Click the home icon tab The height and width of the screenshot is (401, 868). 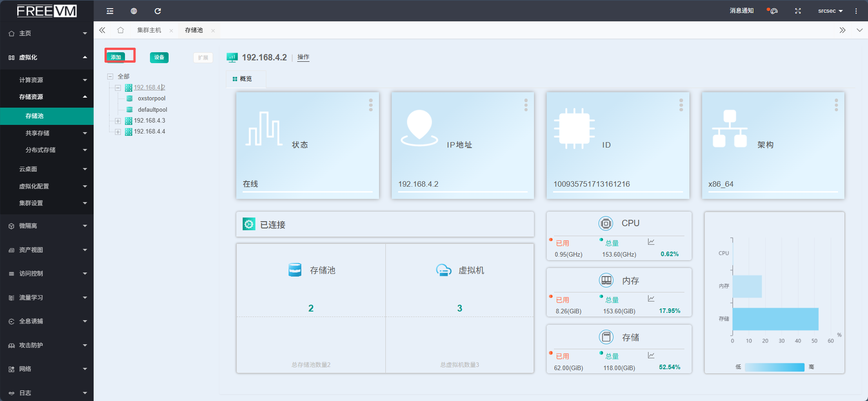tap(120, 30)
